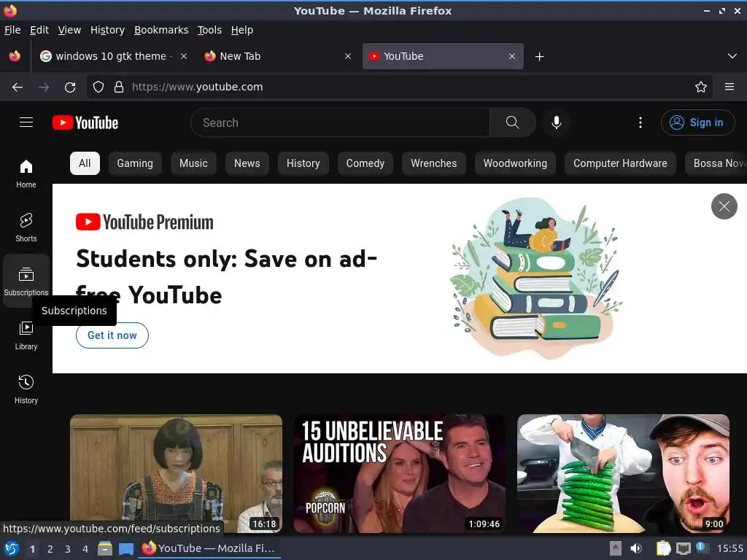
Task: Open the YouTube hamburger guide menu
Action: coord(26,122)
